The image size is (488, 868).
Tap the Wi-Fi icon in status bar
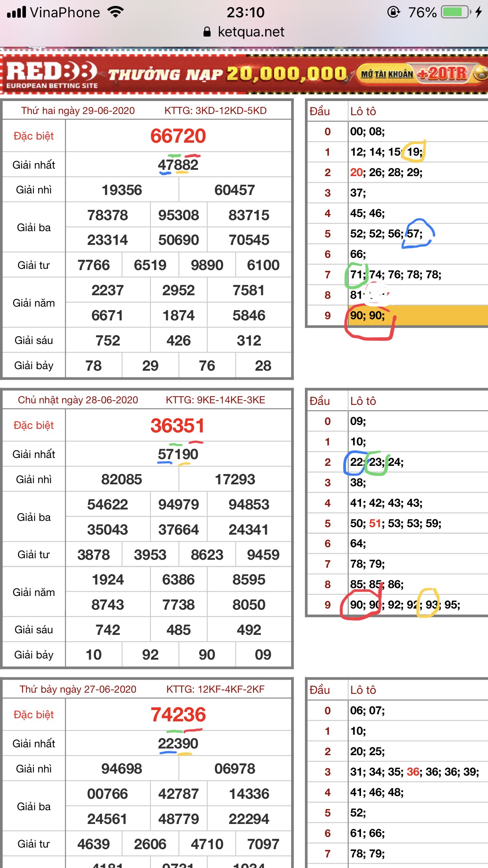pos(116,12)
